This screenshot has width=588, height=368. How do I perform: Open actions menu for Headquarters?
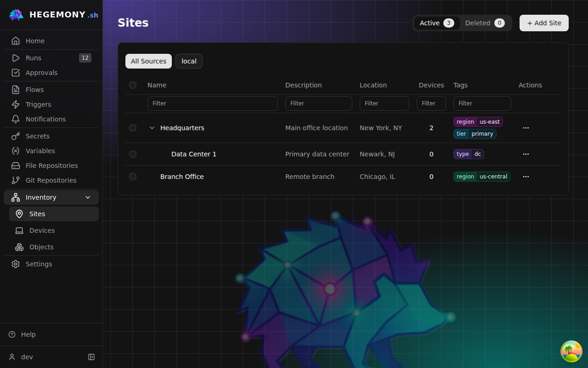pos(526,128)
